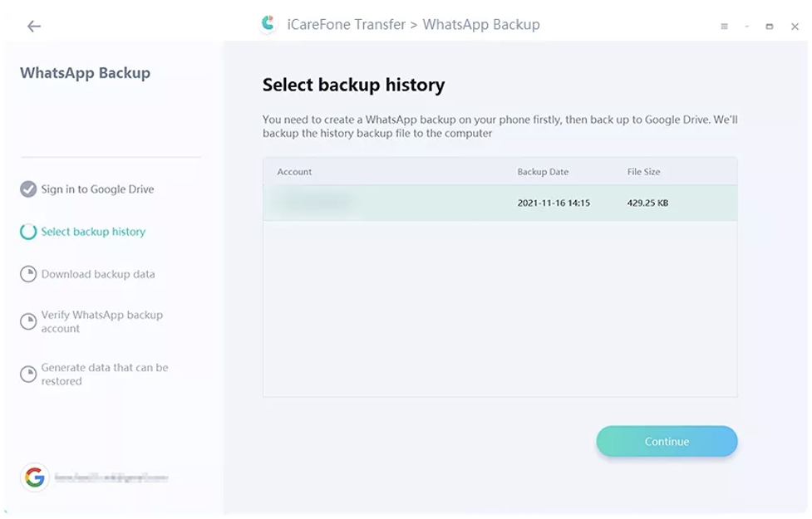Screen dimensions: 812x519
Task: Minimize the iCareFone window
Action: tap(746, 27)
